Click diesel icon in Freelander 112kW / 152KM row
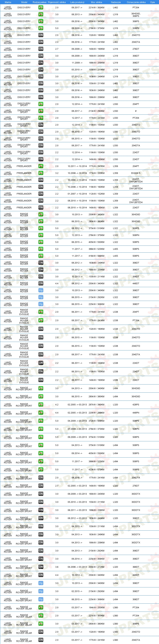The height and width of the screenshot is (644, 159). point(41,194)
